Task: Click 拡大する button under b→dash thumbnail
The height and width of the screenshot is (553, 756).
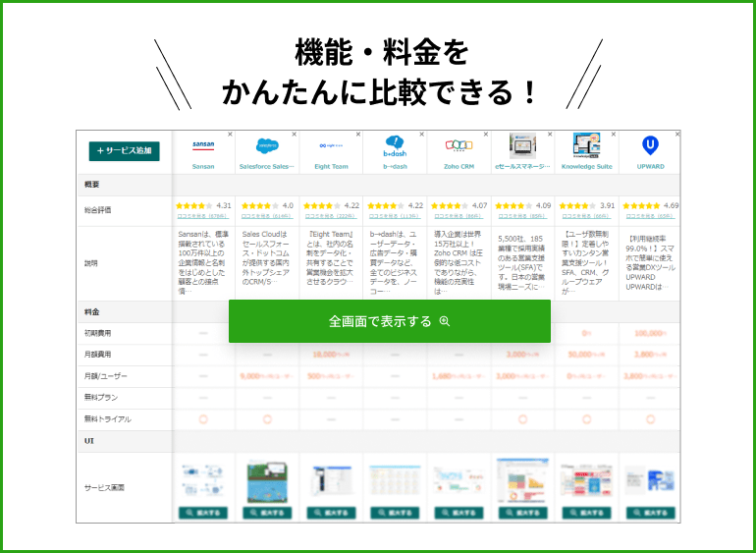Action: pos(395,513)
